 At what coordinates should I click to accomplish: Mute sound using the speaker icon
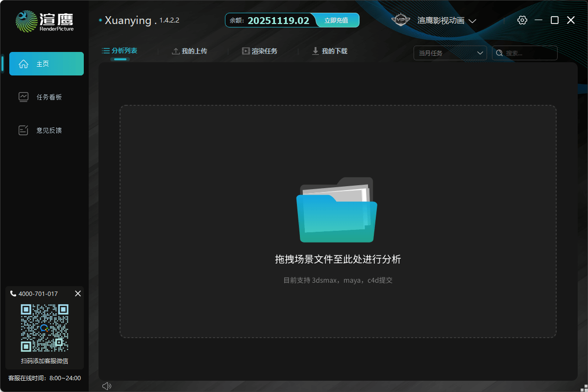(107, 386)
